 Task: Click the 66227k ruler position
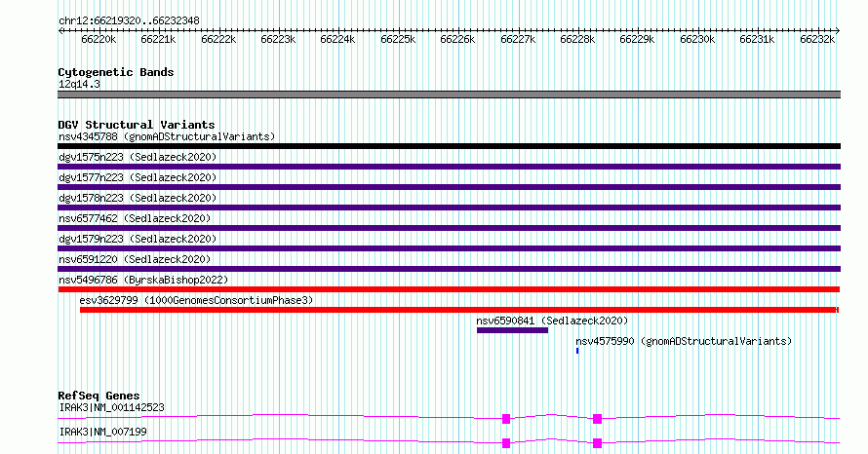point(518,40)
